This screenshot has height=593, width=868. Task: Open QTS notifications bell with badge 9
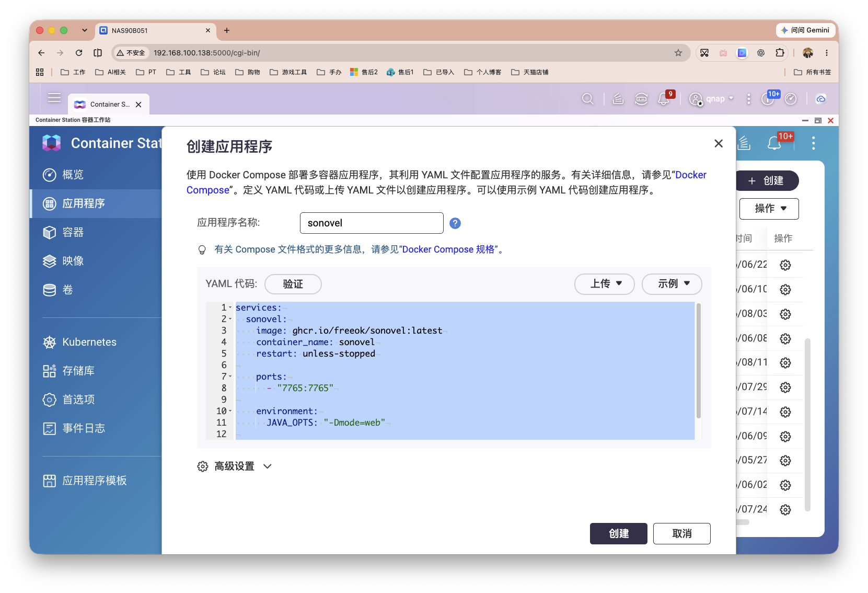[665, 98]
